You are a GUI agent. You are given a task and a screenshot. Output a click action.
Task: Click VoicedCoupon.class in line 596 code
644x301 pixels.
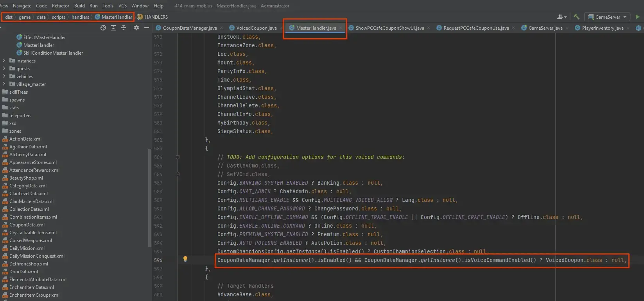tap(574, 260)
